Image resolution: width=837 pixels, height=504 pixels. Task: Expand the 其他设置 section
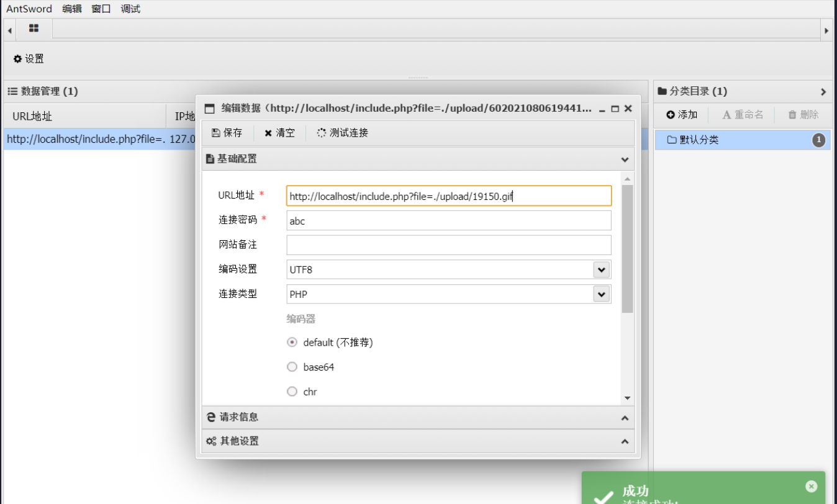[417, 441]
